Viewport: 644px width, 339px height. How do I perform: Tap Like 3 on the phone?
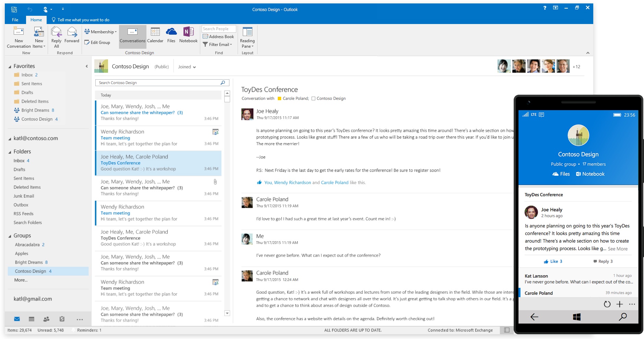click(x=553, y=261)
